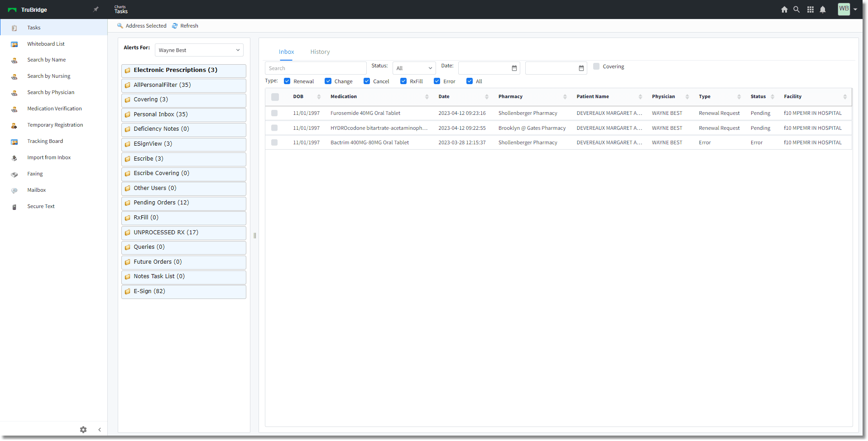Click the Search input field
Viewport: 868px width, 441px height.
pos(316,68)
